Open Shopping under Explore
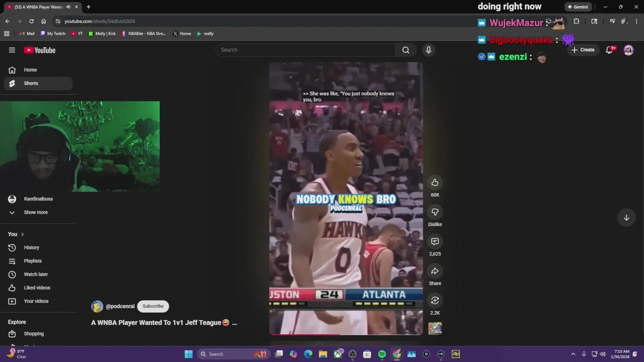The height and width of the screenshot is (362, 644). pyautogui.click(x=38, y=334)
